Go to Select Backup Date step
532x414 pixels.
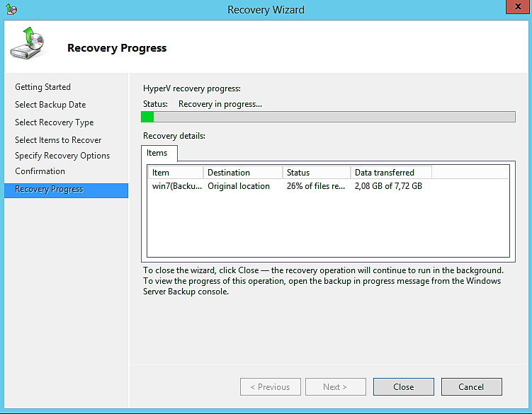50,105
